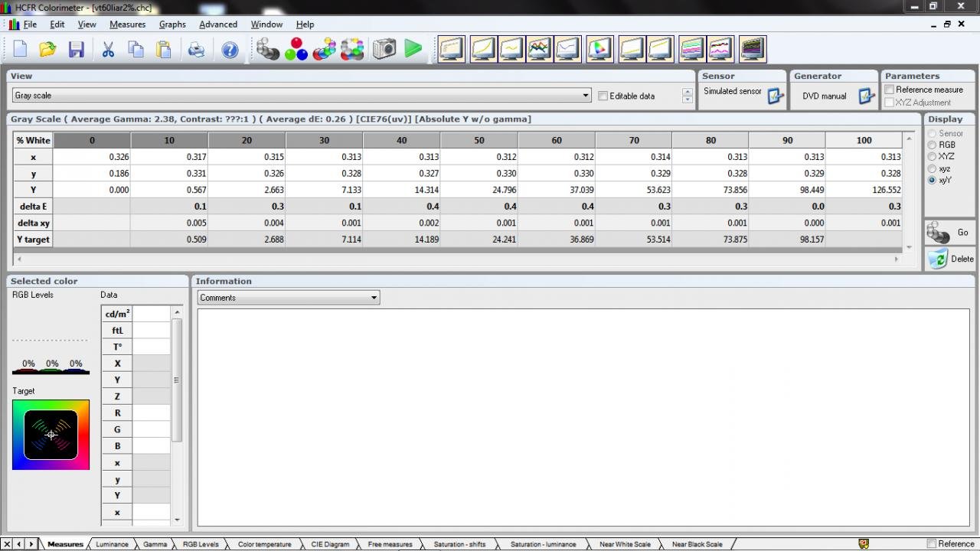
Task: Click the Generator configuration icon next to DVD manual
Action: (x=866, y=96)
